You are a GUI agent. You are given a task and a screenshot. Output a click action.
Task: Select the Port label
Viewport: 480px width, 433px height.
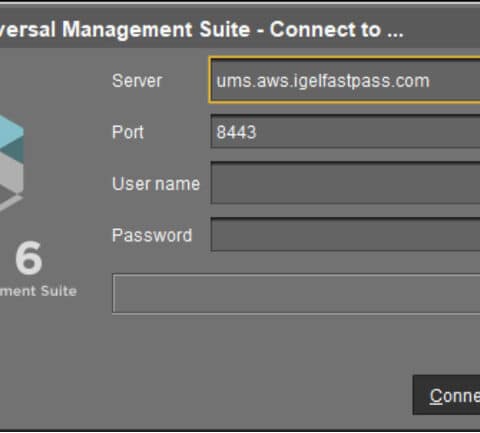coord(128,132)
